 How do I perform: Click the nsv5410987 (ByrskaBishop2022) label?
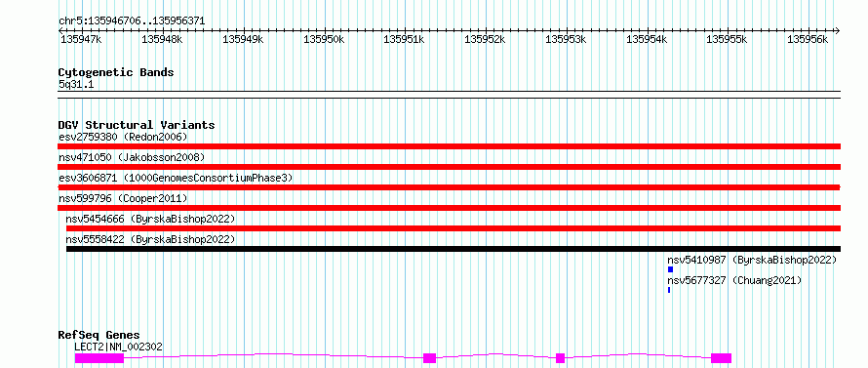(752, 260)
